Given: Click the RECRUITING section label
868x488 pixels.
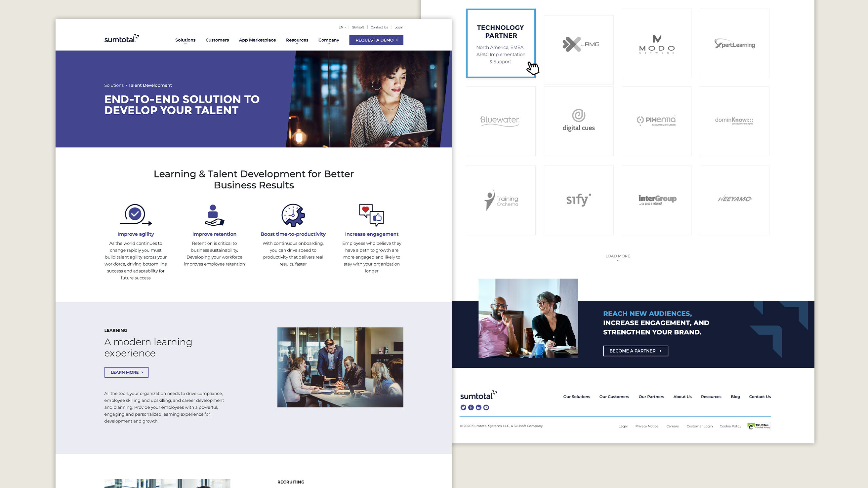Looking at the screenshot, I should coord(291,482).
